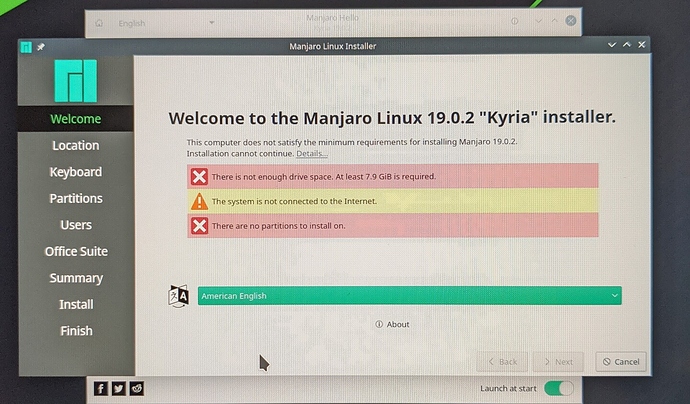This screenshot has width=690, height=404.
Task: Click the About button
Action: click(x=392, y=324)
